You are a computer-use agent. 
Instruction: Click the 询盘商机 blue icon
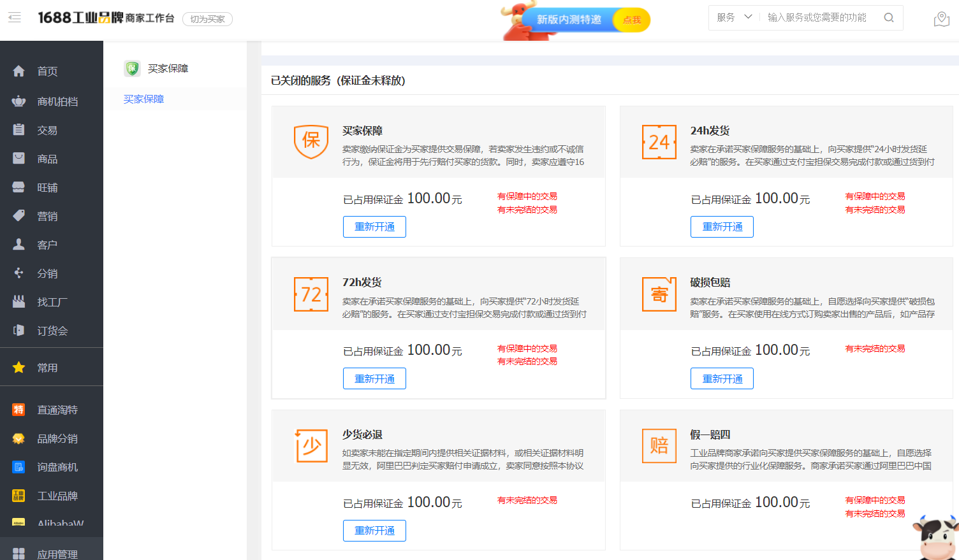click(x=19, y=467)
